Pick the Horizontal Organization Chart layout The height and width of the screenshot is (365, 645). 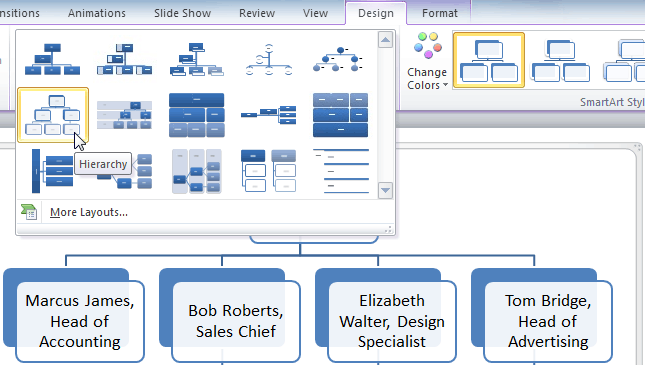tap(269, 115)
